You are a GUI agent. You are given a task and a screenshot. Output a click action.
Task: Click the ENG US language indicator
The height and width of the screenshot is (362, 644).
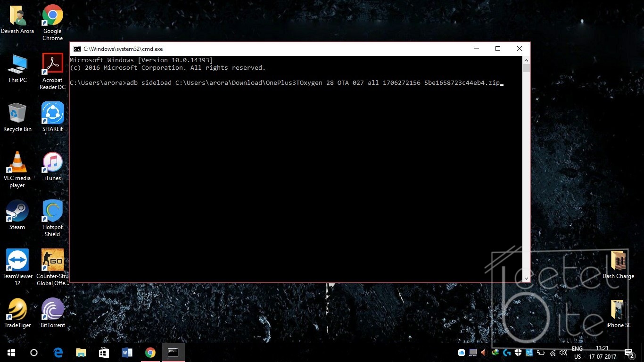pyautogui.click(x=577, y=353)
